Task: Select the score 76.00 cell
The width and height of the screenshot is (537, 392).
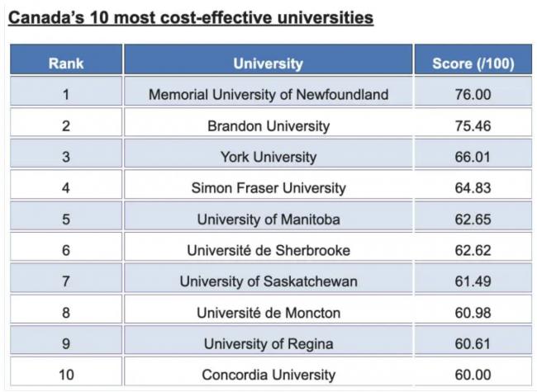Action: click(473, 94)
